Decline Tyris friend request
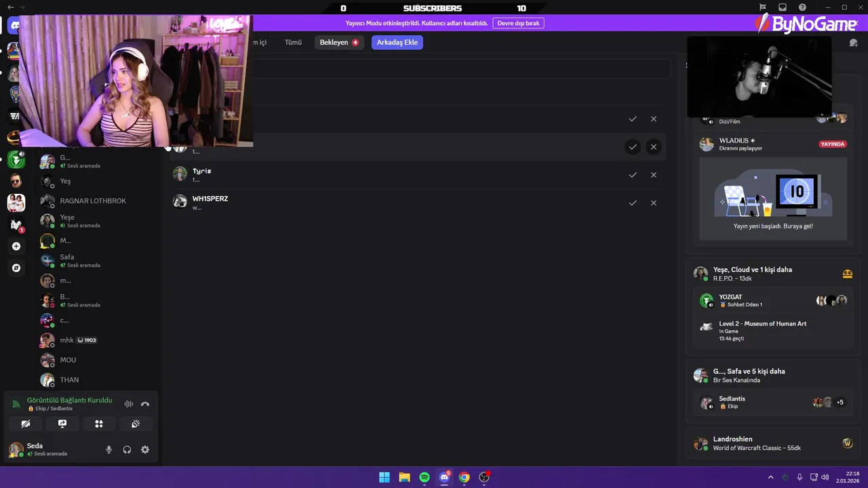Screen dimensions: 868x488 click(654, 175)
